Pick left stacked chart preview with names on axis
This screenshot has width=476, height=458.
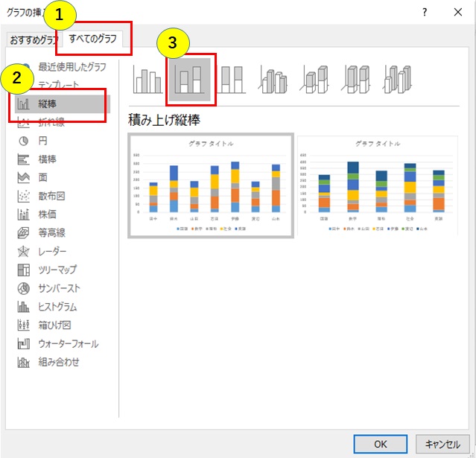[x=211, y=185]
